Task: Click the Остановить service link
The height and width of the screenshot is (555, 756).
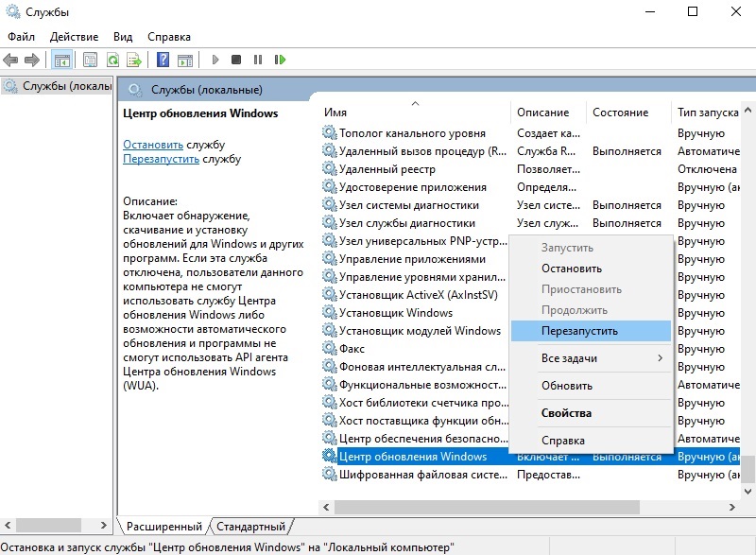Action: pyautogui.click(x=153, y=145)
